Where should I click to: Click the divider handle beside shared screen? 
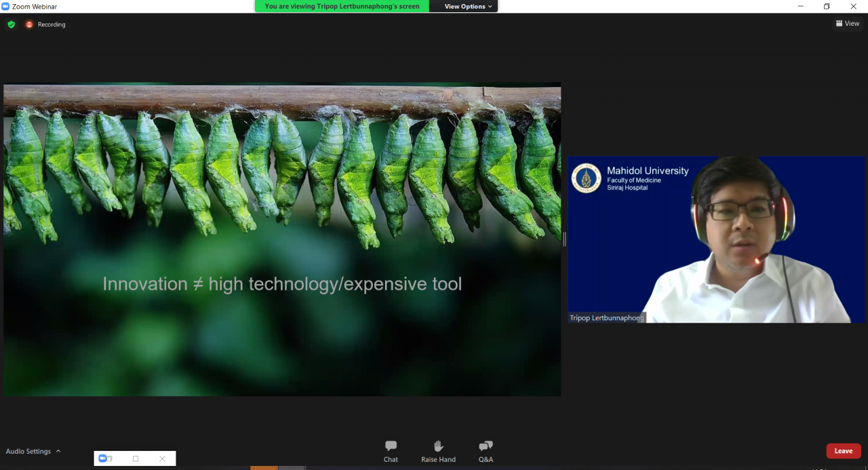tap(564, 239)
